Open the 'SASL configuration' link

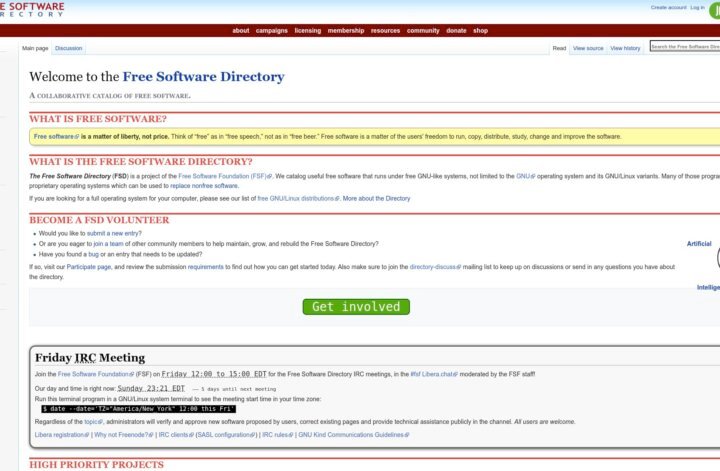226,435
